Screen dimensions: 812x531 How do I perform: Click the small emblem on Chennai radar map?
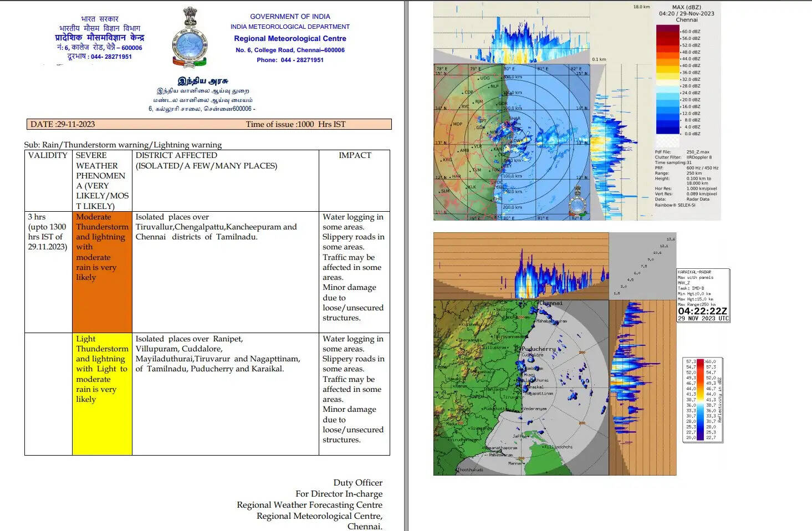point(577,200)
